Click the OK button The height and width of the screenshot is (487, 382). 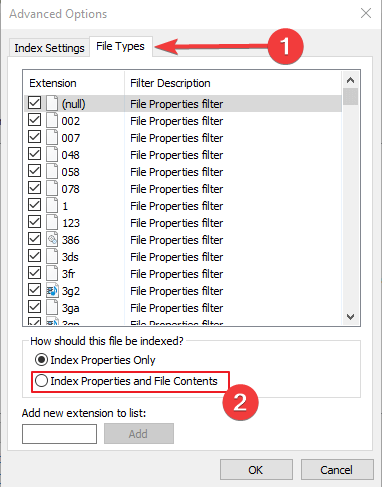coord(256,470)
